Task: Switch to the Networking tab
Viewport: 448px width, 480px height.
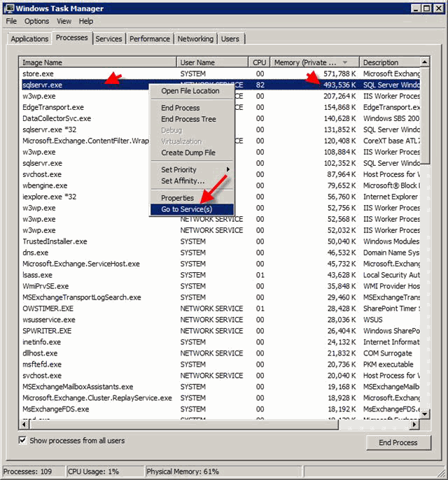Action: click(x=196, y=39)
